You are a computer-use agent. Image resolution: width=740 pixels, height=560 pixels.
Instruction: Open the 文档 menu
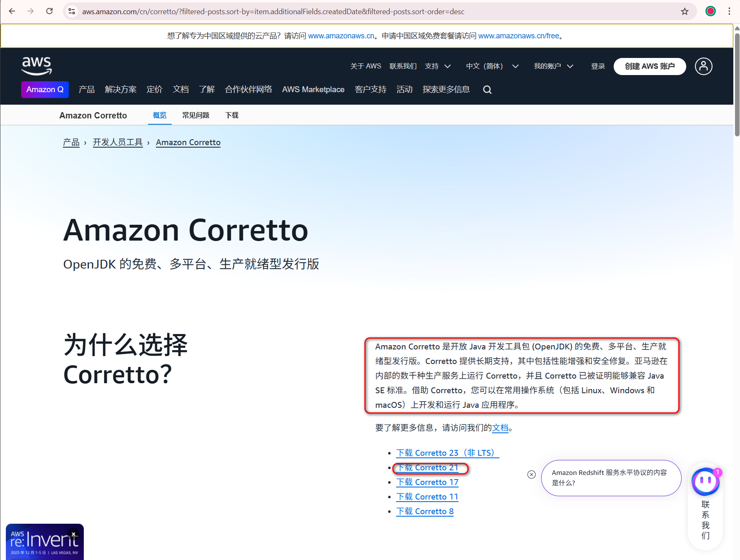point(181,90)
